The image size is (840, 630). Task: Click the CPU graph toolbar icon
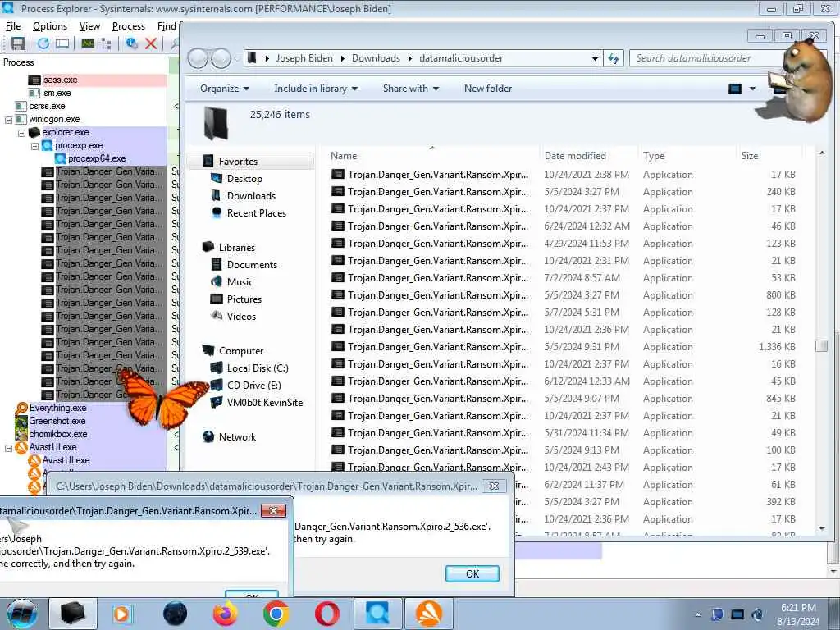[x=87, y=43]
